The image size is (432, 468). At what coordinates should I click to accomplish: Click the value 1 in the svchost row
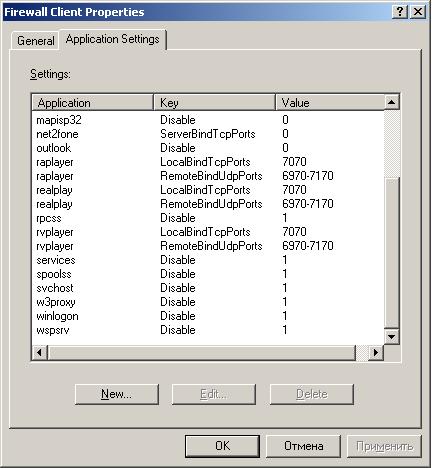coord(285,288)
